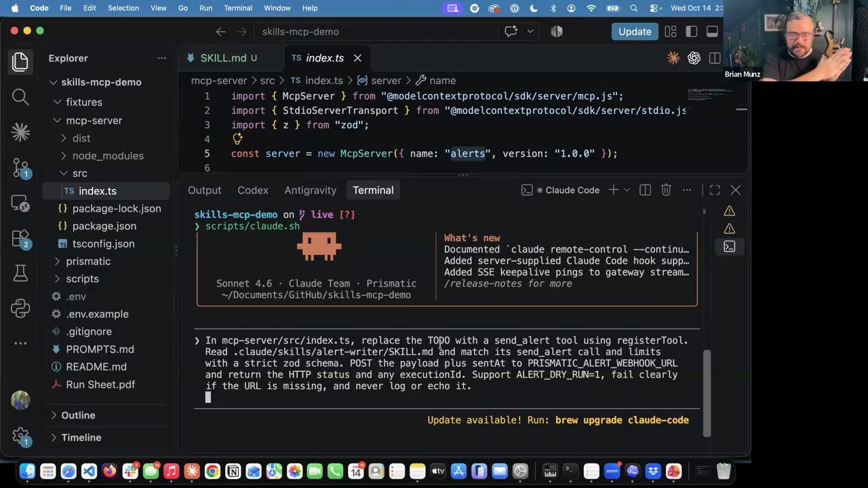Click the Accounts avatar in activity bar
The height and width of the screenshot is (488, 868).
(x=20, y=401)
